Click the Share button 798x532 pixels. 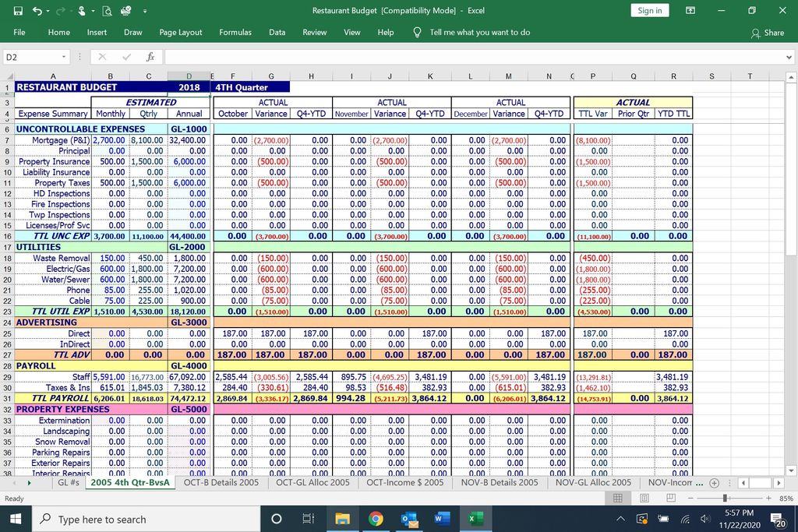768,33
